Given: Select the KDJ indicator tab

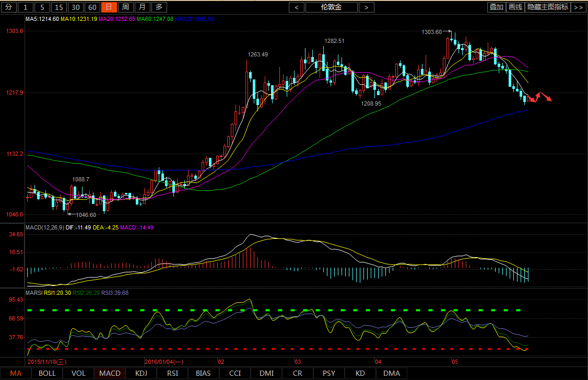Looking at the screenshot, I should (x=142, y=373).
